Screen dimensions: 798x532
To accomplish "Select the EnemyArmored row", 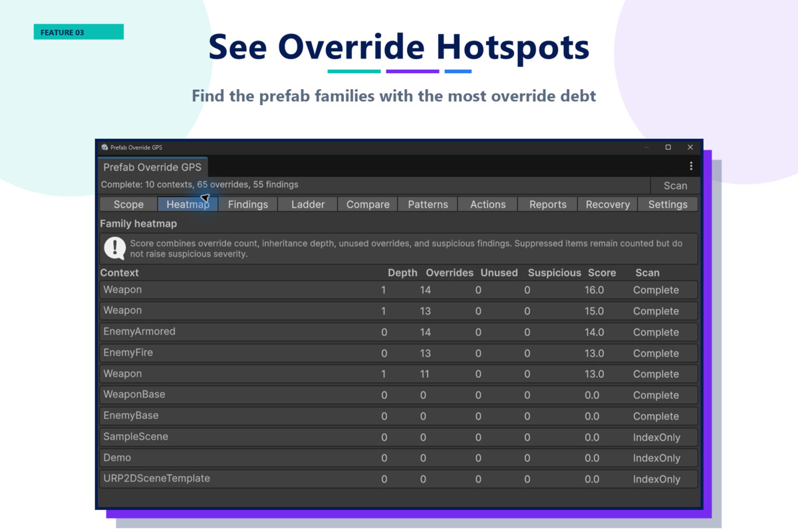I will [x=399, y=332].
